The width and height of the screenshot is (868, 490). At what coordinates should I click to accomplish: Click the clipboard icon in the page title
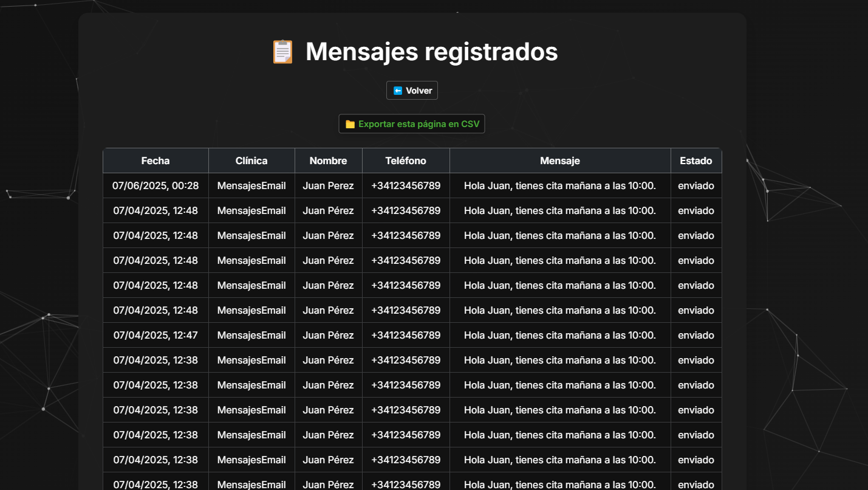tap(282, 51)
